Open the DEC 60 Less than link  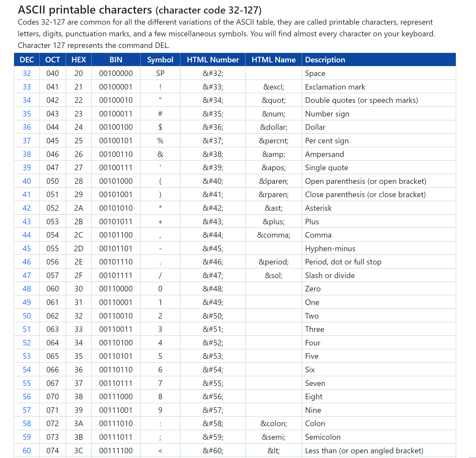coord(27,451)
